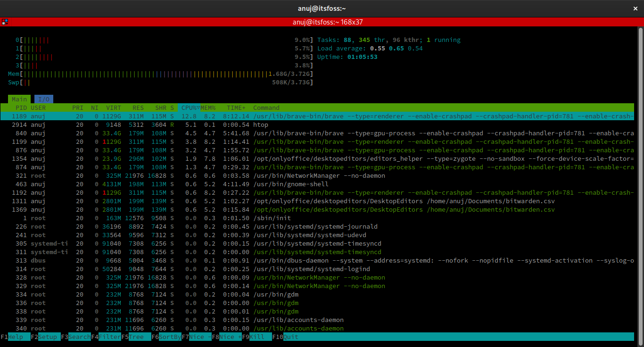Click the terminal icon in title bar
Image resolution: width=644 pixels, height=347 pixels.
[x=6, y=22]
